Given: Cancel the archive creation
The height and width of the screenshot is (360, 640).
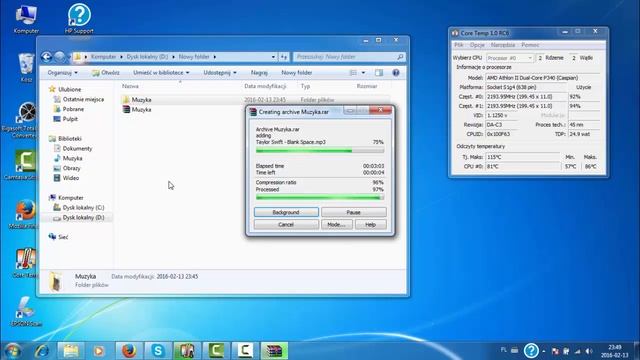Looking at the screenshot, I should 286,224.
